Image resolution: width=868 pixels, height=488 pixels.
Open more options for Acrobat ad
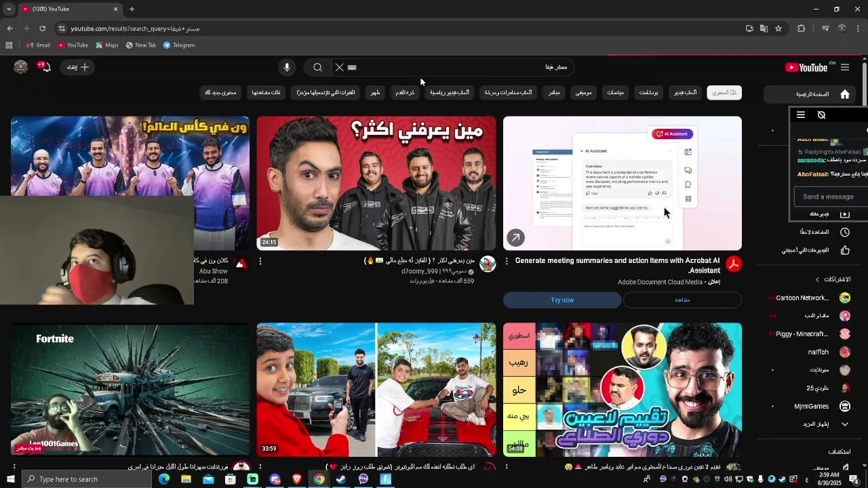coord(507,261)
